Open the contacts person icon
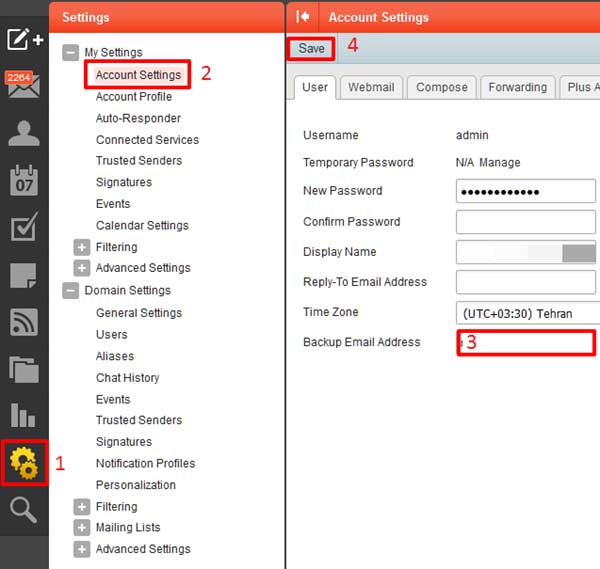 coord(24,133)
